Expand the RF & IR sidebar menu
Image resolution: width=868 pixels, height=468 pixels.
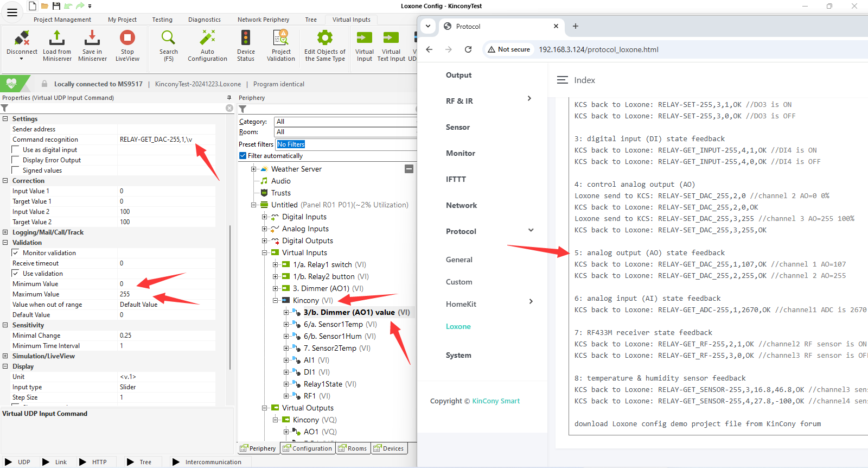click(x=529, y=98)
